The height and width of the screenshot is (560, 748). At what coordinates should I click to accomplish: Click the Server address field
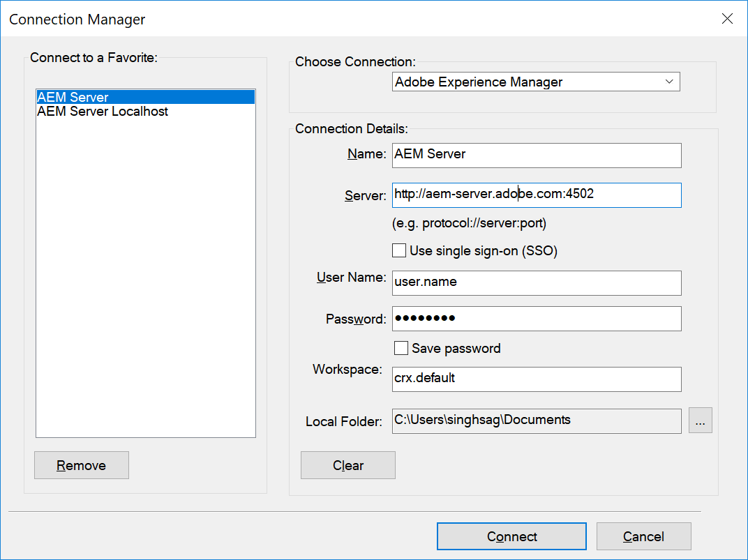(537, 195)
